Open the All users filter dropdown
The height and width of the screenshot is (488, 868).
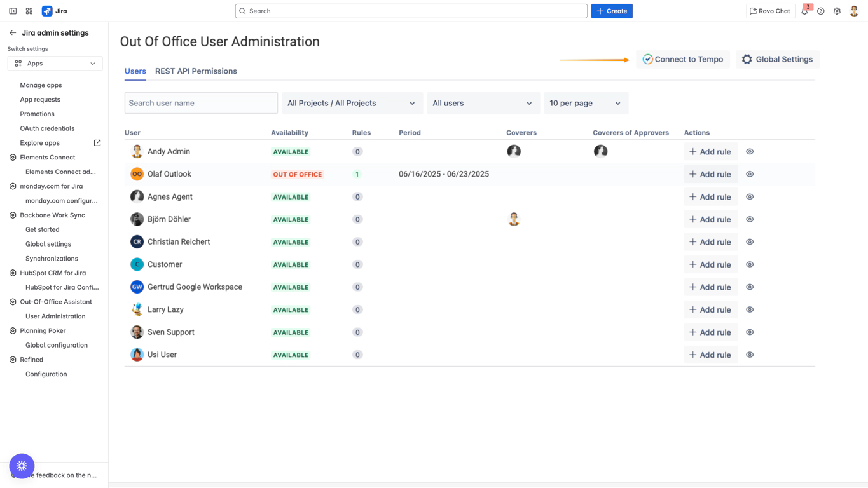(x=483, y=103)
